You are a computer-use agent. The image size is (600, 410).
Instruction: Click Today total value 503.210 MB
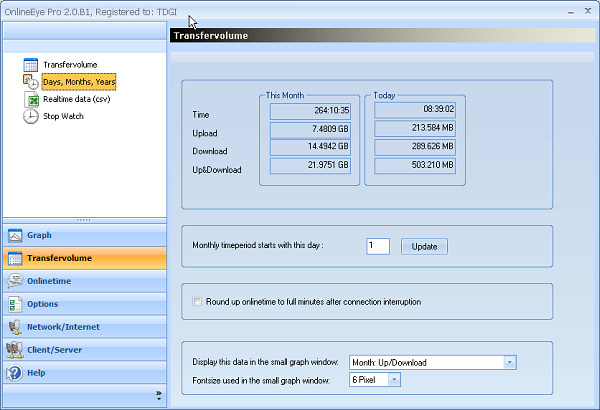pyautogui.click(x=415, y=165)
